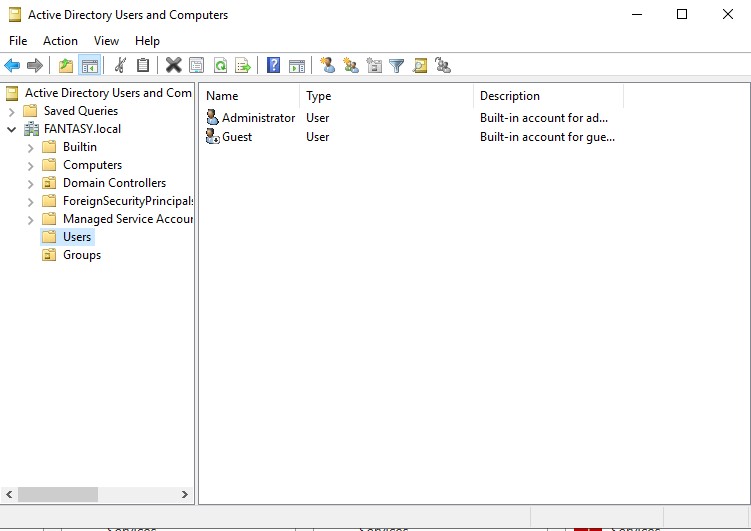This screenshot has width=751, height=531.
Task: Click the Delete X icon
Action: coord(173,65)
